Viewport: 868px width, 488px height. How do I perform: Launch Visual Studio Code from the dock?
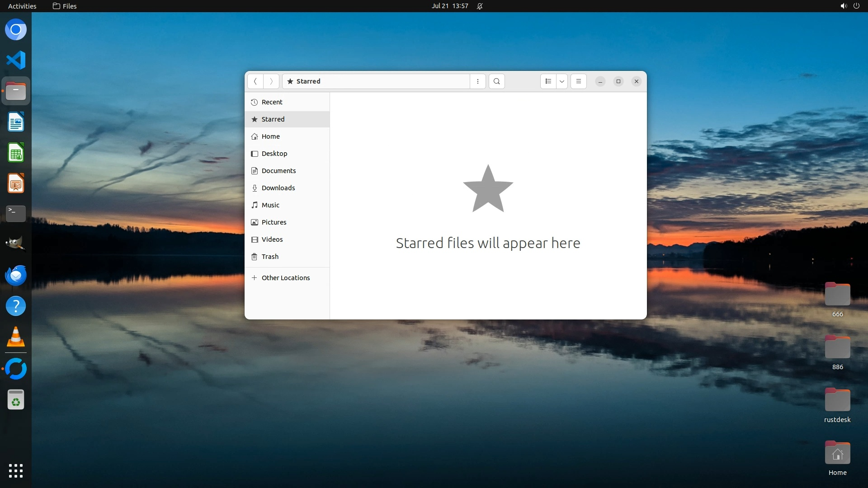point(16,60)
